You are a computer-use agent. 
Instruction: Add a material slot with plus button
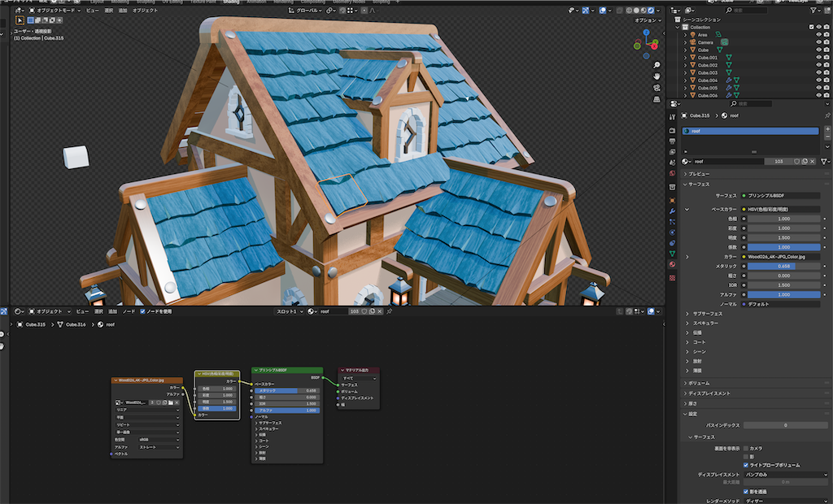827,129
